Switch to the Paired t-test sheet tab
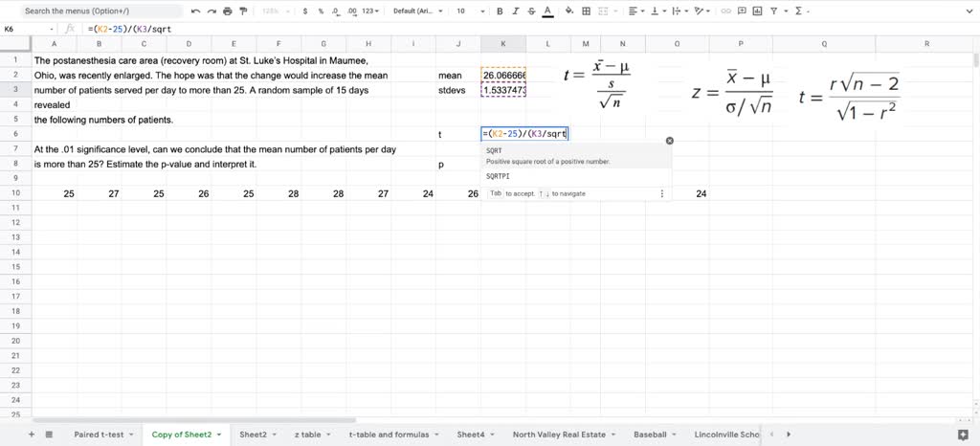Image resolution: width=980 pixels, height=446 pixels. point(99,435)
